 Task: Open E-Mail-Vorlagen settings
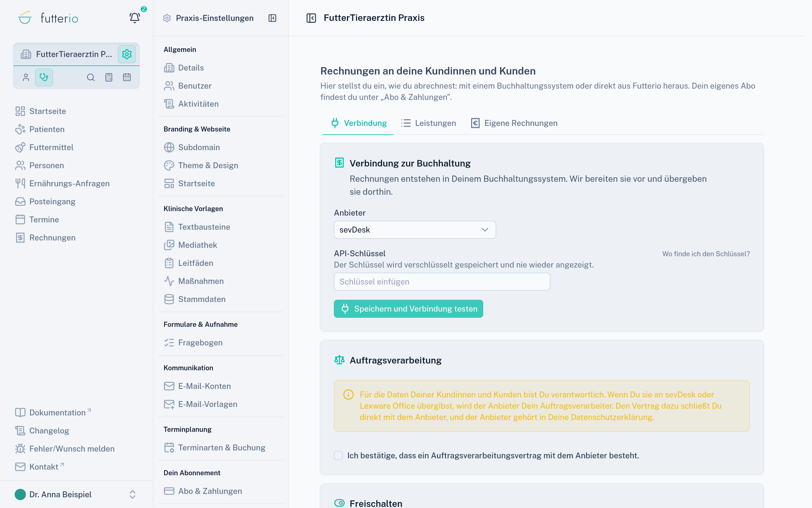[201, 404]
